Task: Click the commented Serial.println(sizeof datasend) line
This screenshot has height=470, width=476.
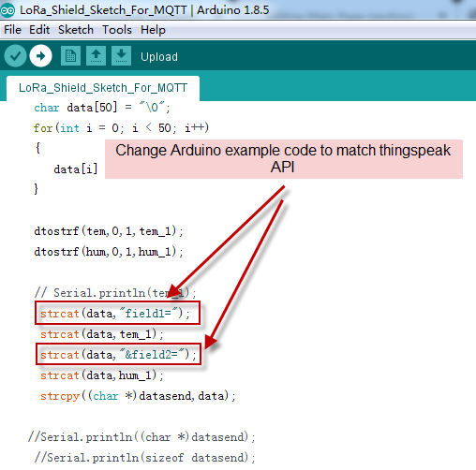Action: [x=144, y=458]
